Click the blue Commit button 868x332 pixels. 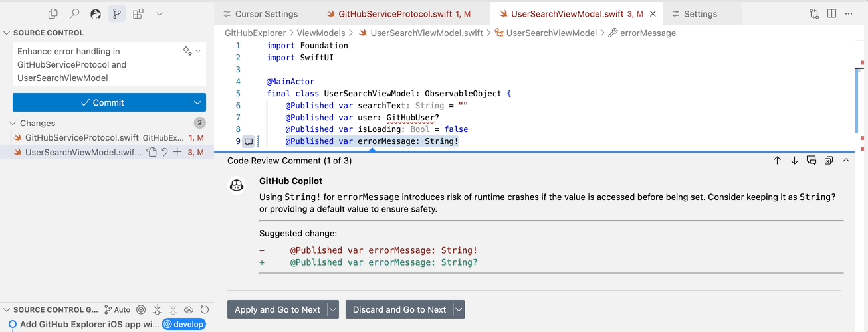(x=101, y=102)
